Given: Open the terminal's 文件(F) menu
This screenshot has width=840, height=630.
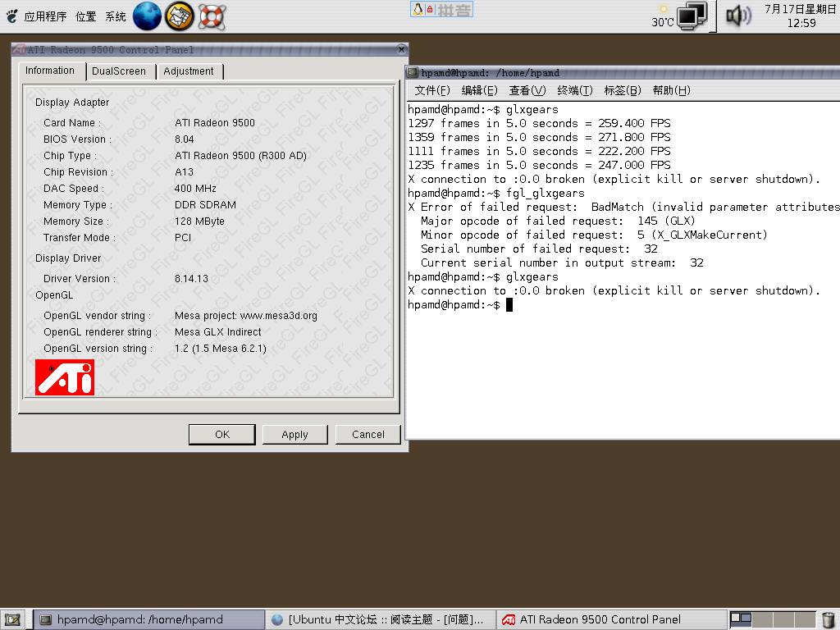Looking at the screenshot, I should (x=431, y=90).
